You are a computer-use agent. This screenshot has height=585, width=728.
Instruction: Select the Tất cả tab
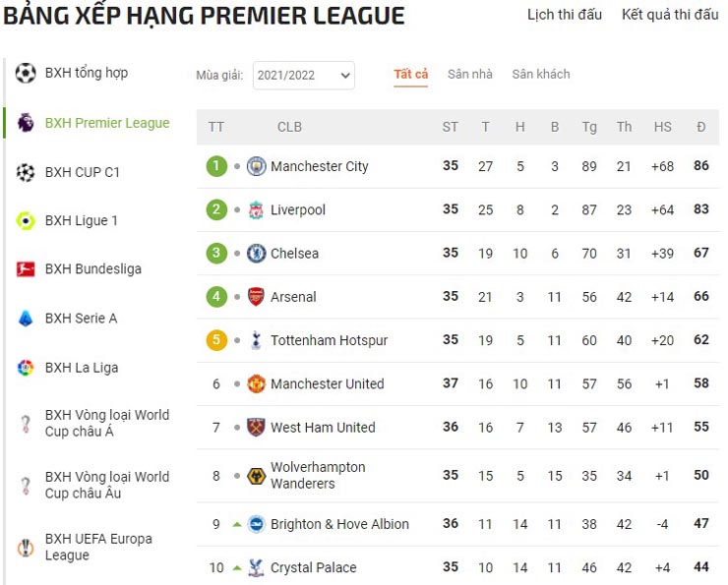(x=411, y=75)
